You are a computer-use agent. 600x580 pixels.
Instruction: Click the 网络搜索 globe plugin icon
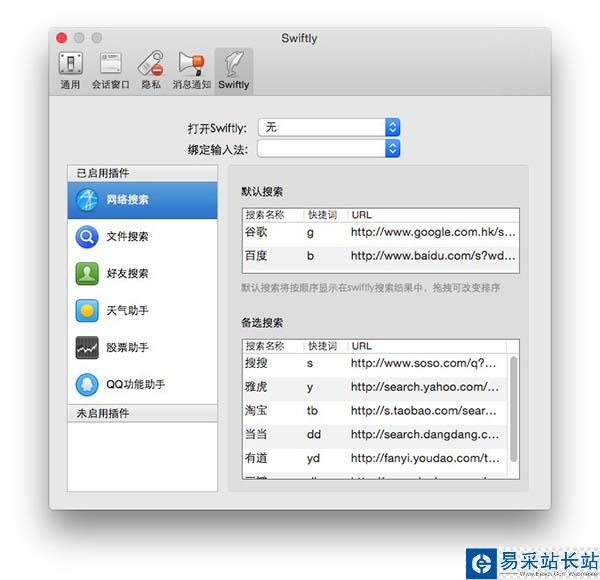point(87,200)
